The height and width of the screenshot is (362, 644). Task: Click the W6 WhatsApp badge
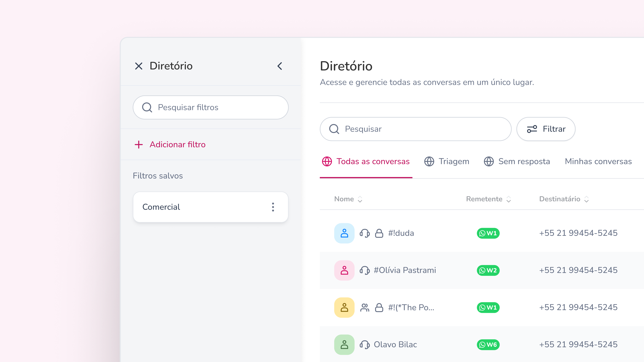(488, 345)
